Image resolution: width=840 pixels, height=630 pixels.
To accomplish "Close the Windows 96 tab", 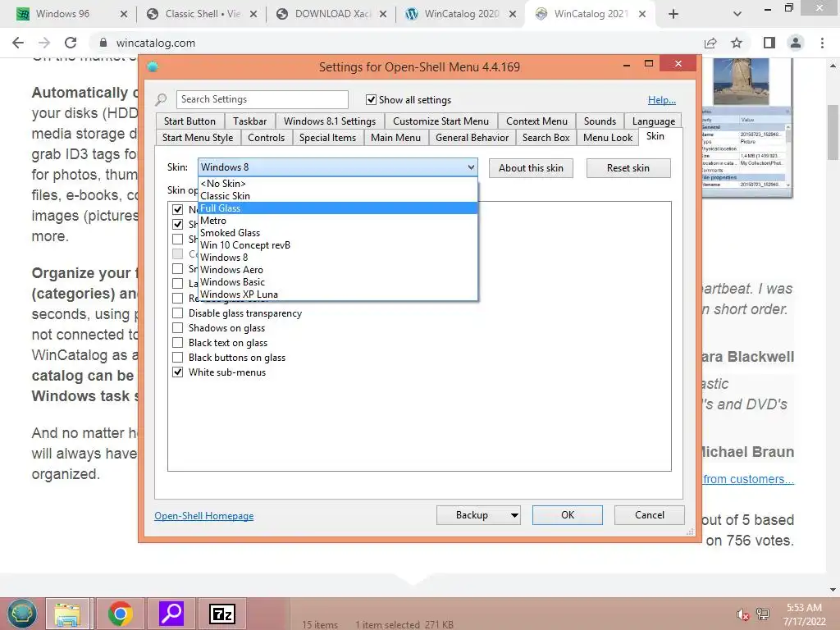I will tap(124, 14).
